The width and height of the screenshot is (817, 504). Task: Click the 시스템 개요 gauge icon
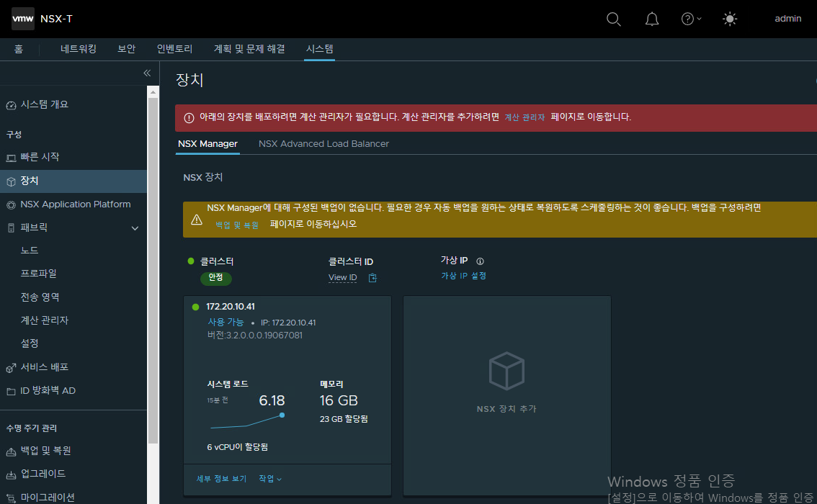[x=11, y=106]
